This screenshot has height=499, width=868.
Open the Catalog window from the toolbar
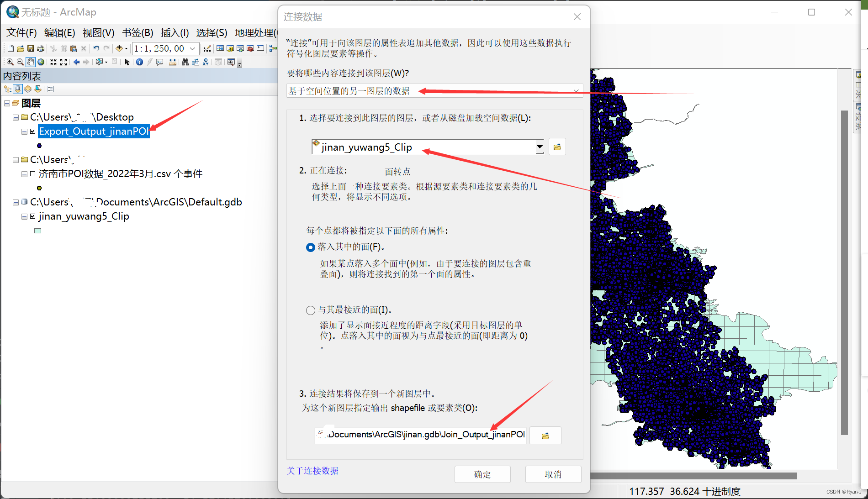231,48
